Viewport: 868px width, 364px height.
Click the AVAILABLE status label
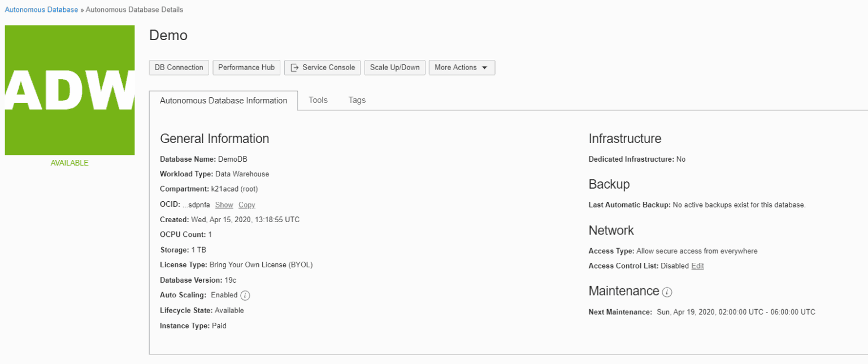click(x=70, y=163)
